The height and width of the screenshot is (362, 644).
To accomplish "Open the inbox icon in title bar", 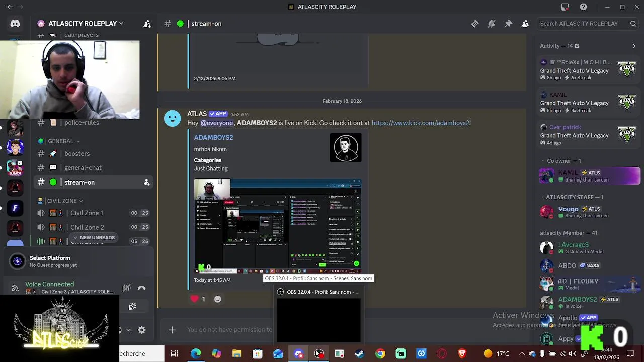I will pos(565,7).
